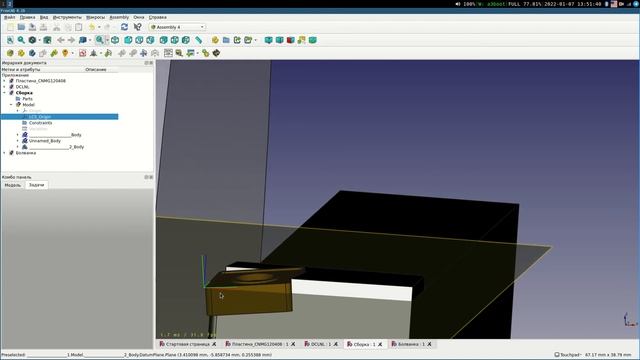Select Unnamed_Body in the model tree
This screenshot has width=640, height=360.
(44, 141)
